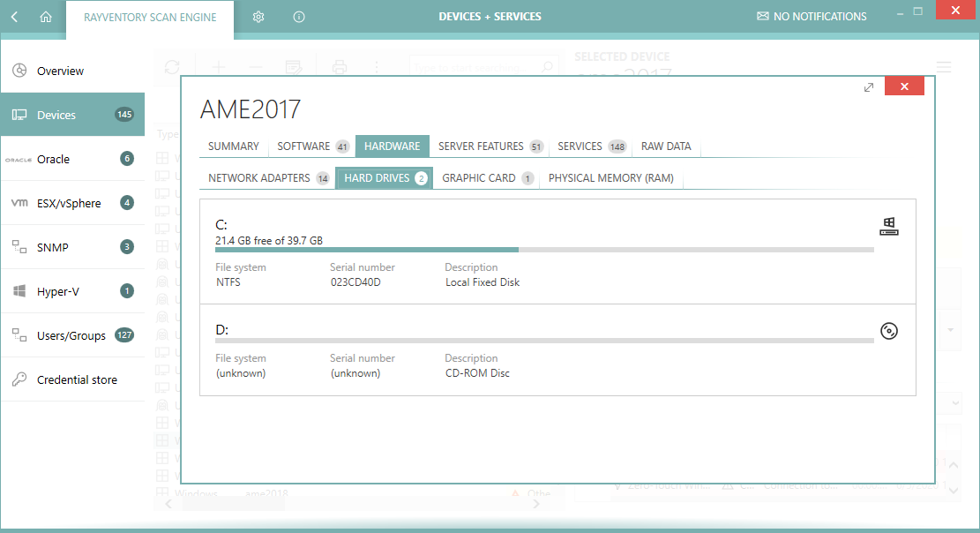Close the AME2017 details dialog
The width and height of the screenshot is (980, 533).
pos(904,86)
